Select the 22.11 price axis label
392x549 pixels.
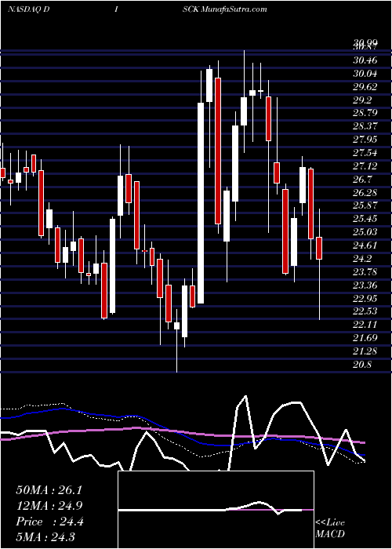[365, 325]
